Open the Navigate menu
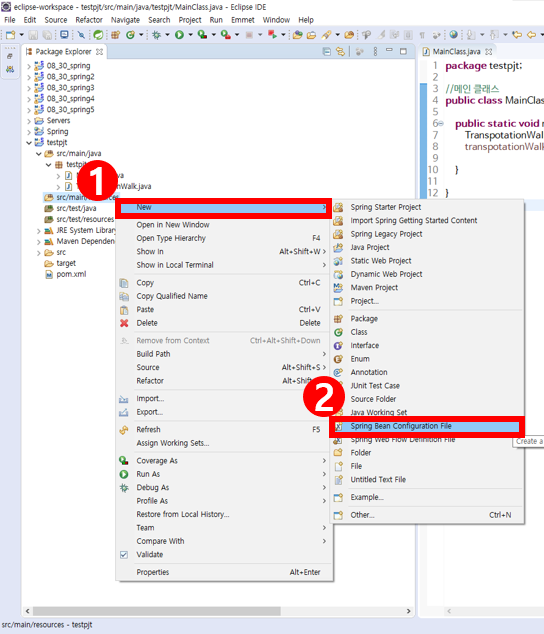Screen dimensions: 544x634 point(125,20)
